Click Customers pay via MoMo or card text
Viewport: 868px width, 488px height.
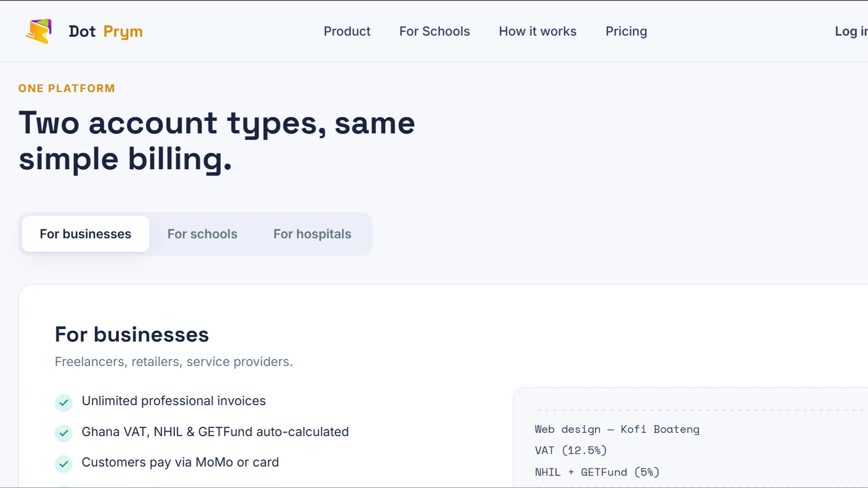(x=180, y=463)
